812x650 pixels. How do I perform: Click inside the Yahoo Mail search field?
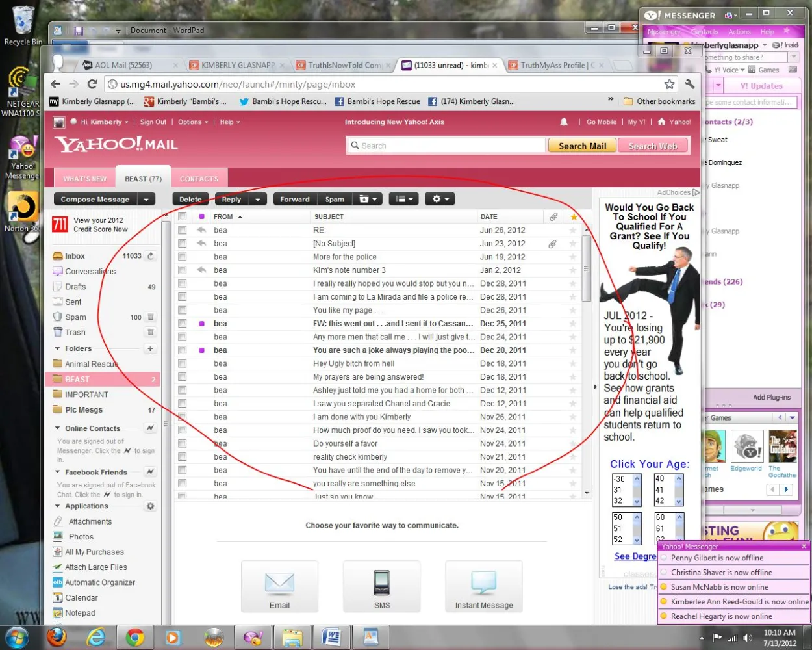[x=446, y=146]
